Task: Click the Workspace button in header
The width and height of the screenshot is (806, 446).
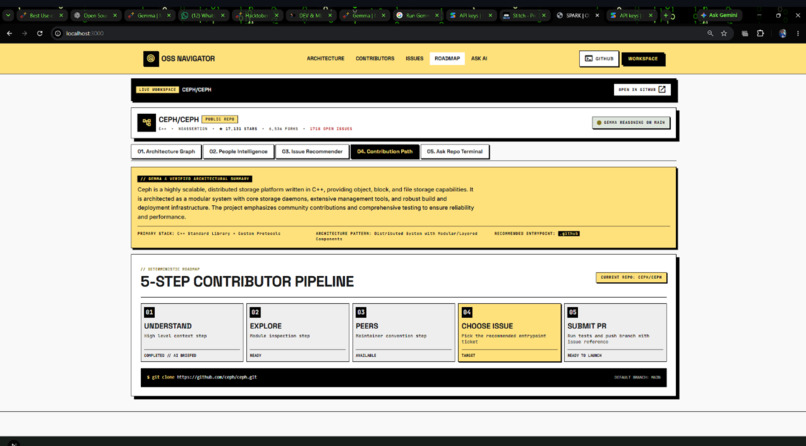Action: coord(643,59)
